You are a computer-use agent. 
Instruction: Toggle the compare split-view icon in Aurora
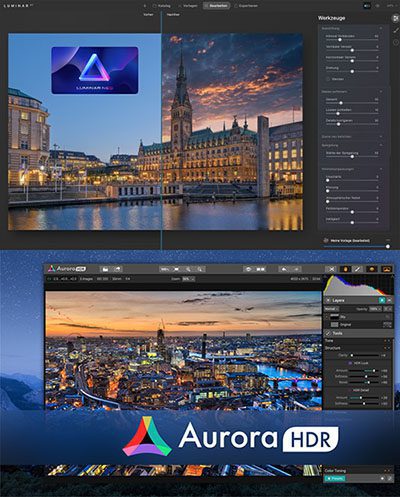[x=261, y=269]
